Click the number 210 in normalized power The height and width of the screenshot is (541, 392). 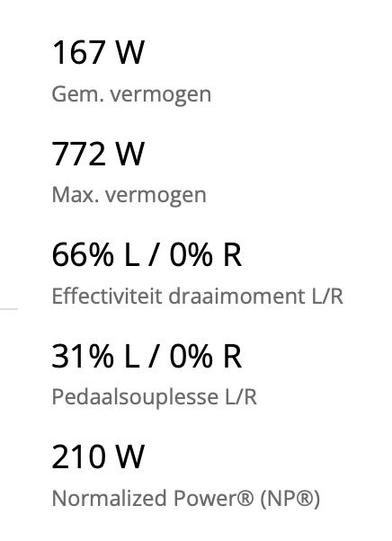tap(78, 457)
